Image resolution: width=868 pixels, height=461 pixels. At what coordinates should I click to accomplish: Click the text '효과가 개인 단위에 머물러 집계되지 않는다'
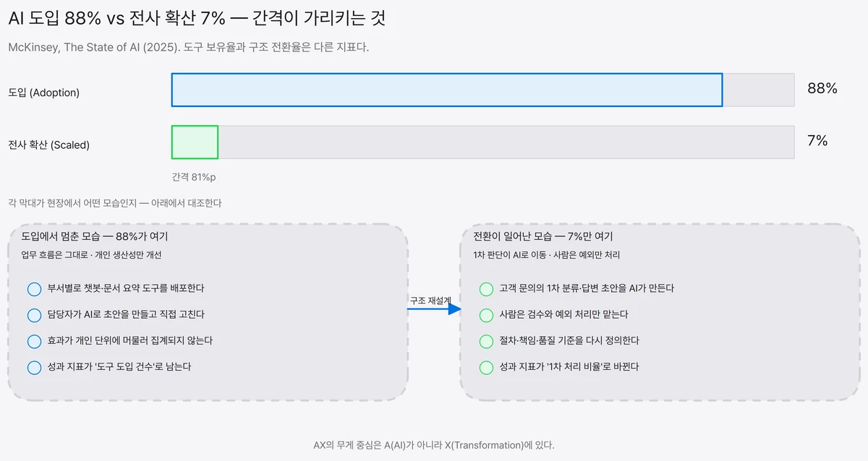(130, 340)
